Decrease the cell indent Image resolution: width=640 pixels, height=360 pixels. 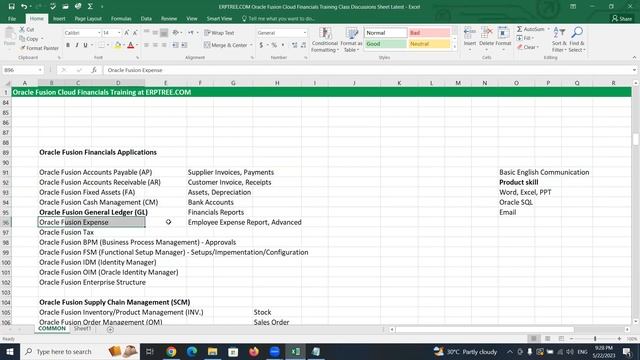[175, 45]
